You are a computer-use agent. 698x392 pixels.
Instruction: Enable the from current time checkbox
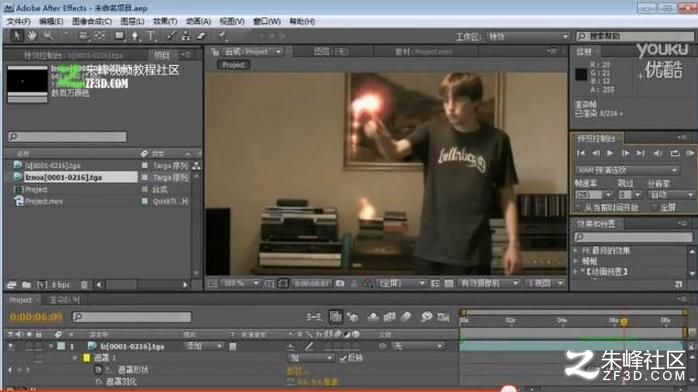578,207
